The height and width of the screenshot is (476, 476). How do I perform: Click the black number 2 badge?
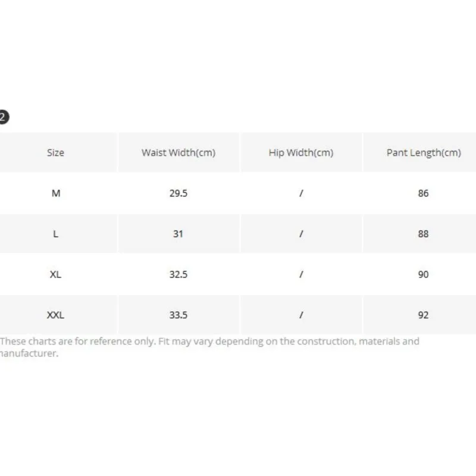4,117
